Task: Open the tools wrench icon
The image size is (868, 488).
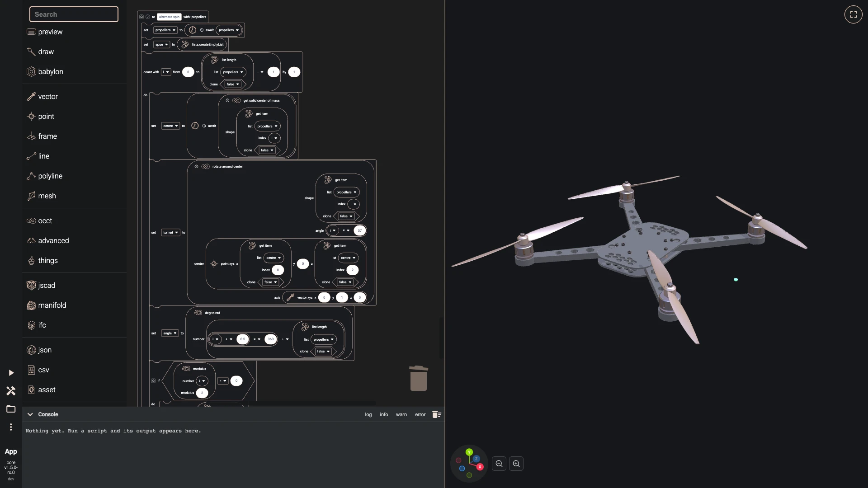Action: pyautogui.click(x=11, y=391)
